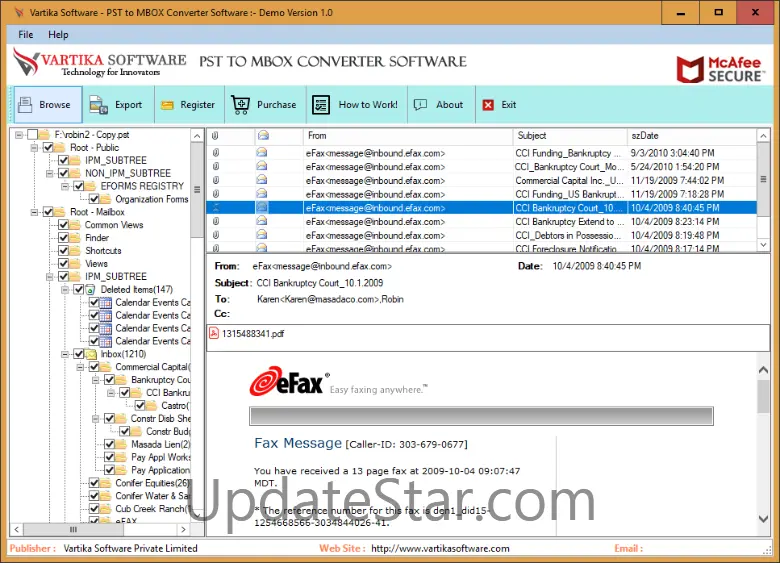Click paperclip icon in the 5/24/2010 email row
Image resolution: width=780 pixels, height=563 pixels.
tap(216, 167)
